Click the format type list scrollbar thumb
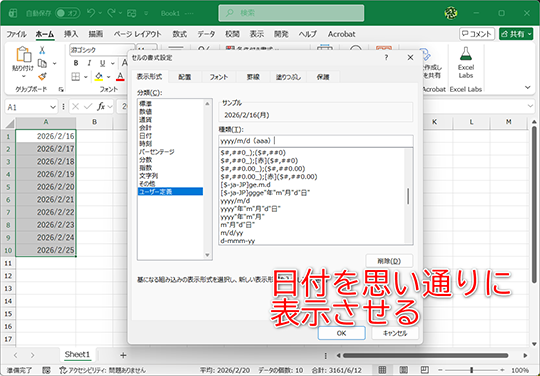This screenshot has width=540, height=376. [408, 196]
